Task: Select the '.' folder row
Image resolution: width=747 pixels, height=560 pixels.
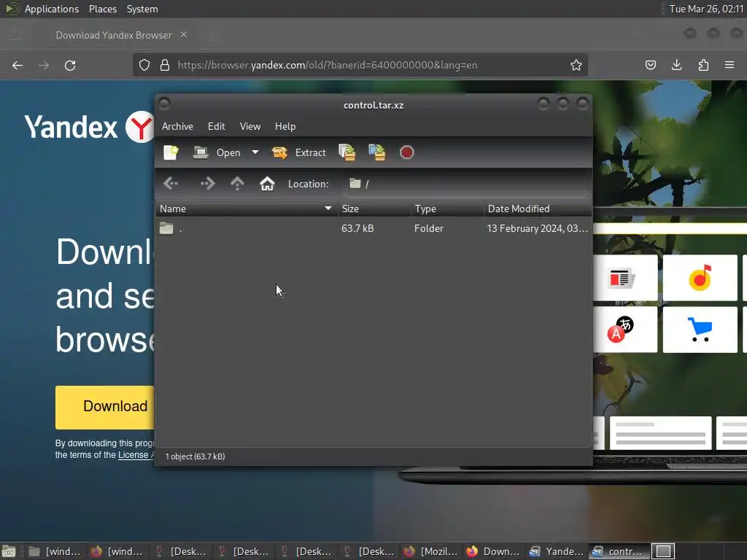Action: [x=374, y=228]
